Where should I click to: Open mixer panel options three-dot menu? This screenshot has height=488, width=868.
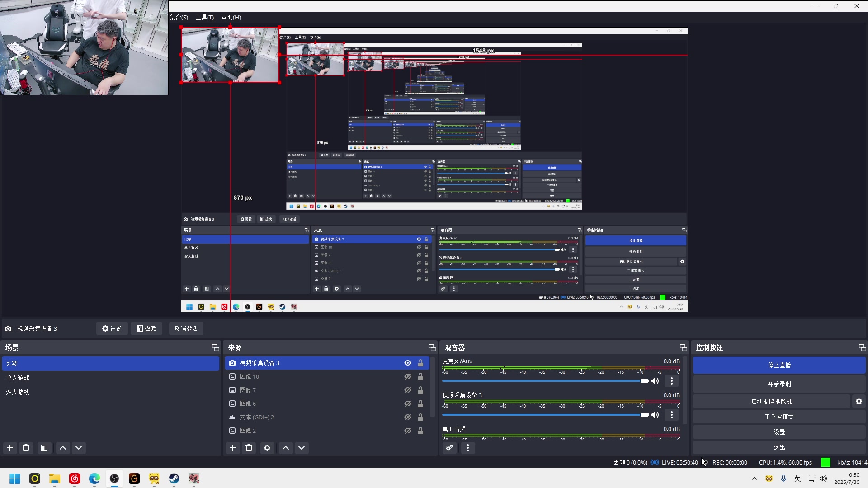[x=468, y=448]
